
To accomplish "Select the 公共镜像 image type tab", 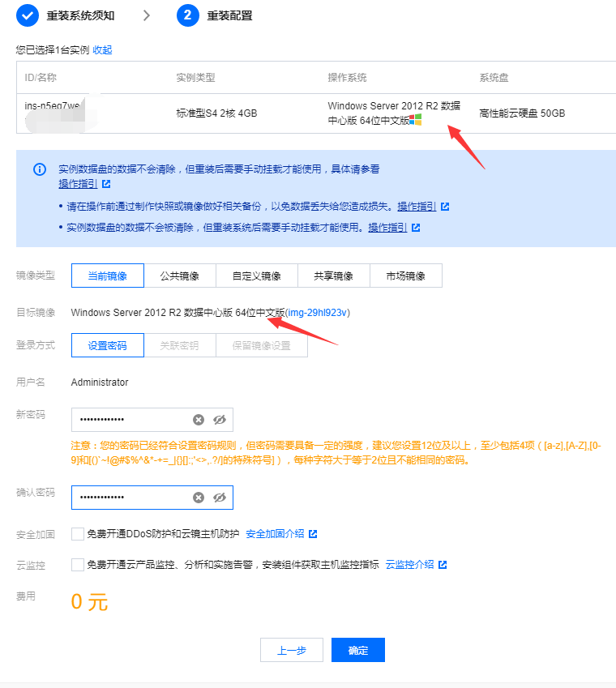I will 180,276.
